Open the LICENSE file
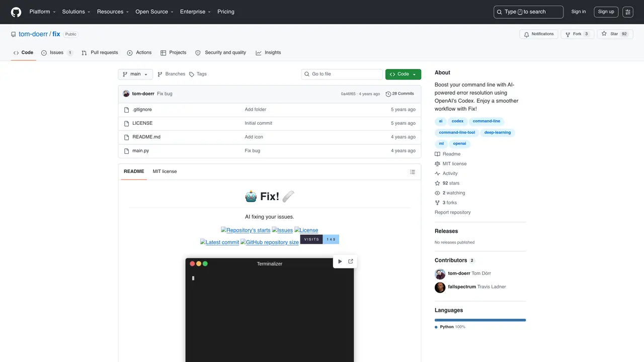644x362 pixels. click(142, 123)
